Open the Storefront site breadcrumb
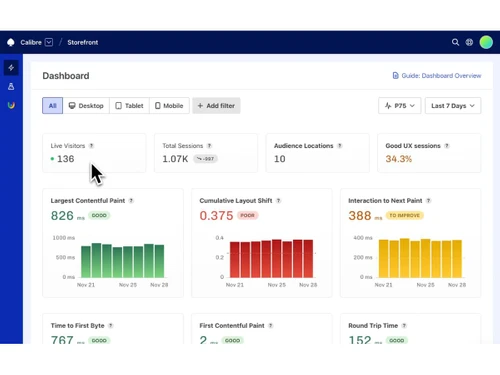This screenshot has height=375, width=500. click(83, 42)
